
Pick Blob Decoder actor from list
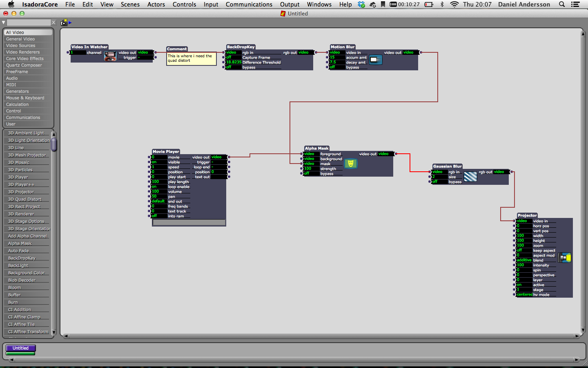pyautogui.click(x=22, y=280)
